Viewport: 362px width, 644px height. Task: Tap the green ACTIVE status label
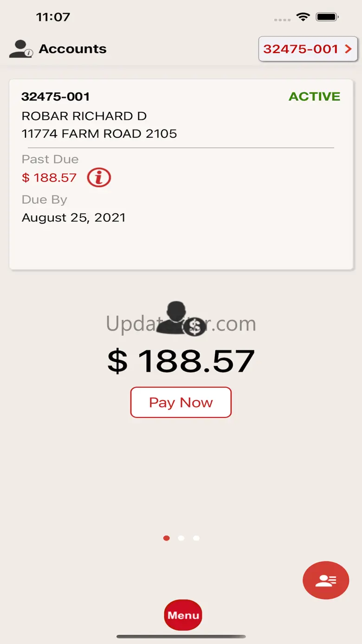tap(314, 97)
